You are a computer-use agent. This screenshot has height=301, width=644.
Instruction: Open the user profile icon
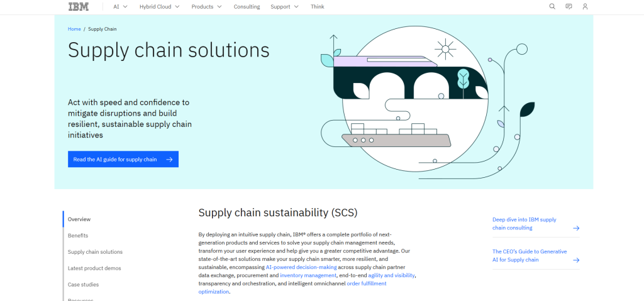pyautogui.click(x=586, y=6)
